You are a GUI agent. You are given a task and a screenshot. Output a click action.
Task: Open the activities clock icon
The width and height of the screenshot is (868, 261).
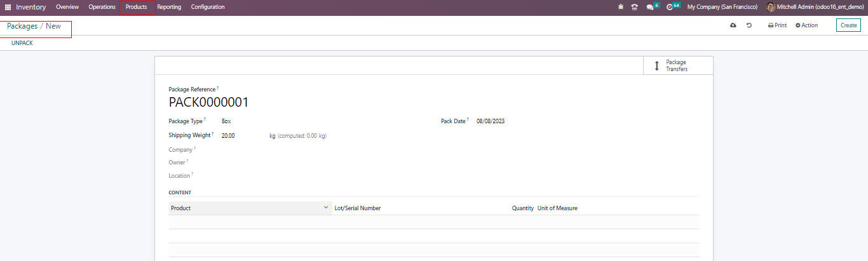[x=670, y=7]
